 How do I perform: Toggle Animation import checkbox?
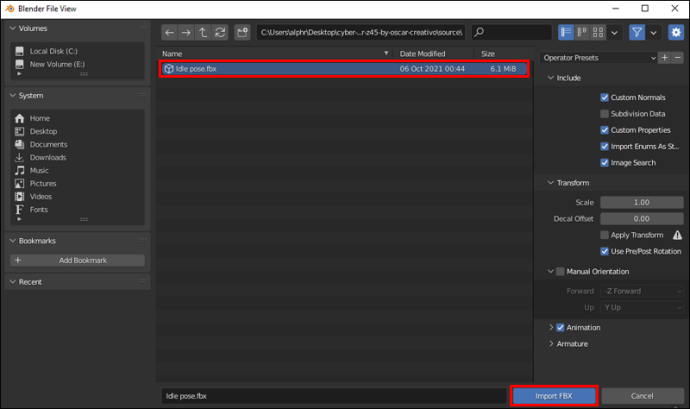[x=560, y=328]
